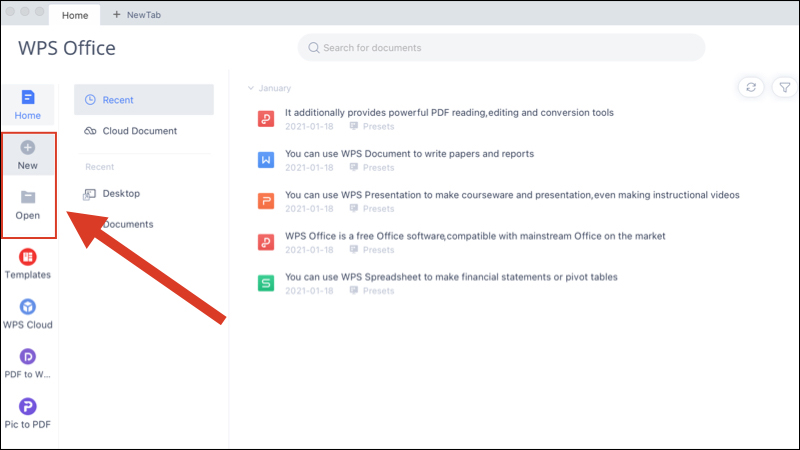The width and height of the screenshot is (800, 450).
Task: Click the refresh documents icon
Action: click(x=751, y=88)
